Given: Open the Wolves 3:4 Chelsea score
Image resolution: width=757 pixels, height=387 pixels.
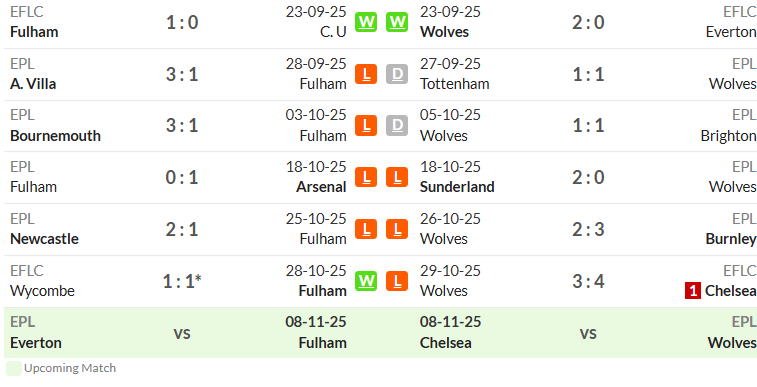Looking at the screenshot, I should (x=588, y=281).
